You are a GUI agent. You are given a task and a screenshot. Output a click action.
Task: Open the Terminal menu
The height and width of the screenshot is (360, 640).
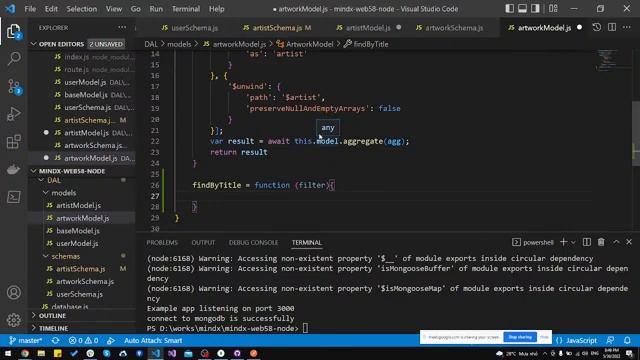tap(186, 9)
